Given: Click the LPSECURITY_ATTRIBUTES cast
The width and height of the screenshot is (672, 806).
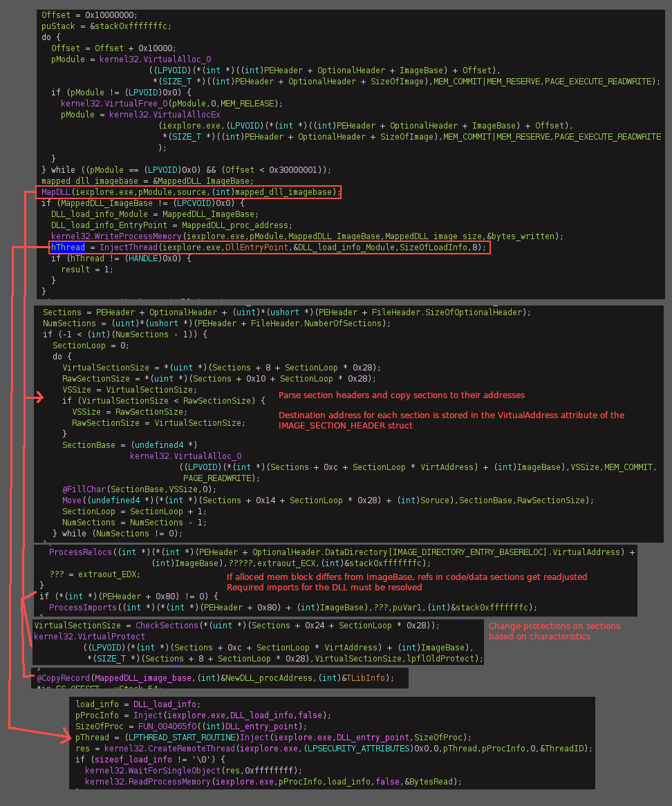Looking at the screenshot, I should [x=358, y=749].
